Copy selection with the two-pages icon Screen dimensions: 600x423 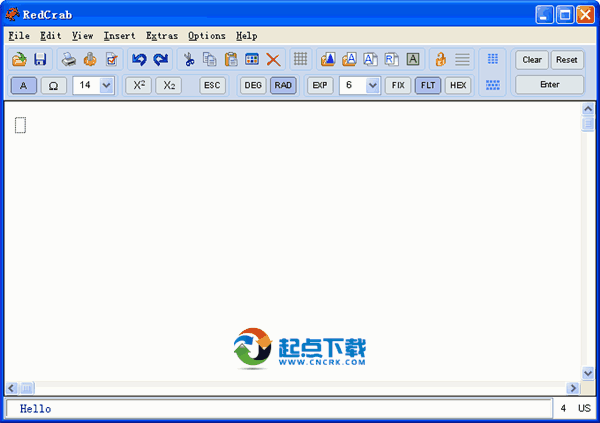click(210, 59)
